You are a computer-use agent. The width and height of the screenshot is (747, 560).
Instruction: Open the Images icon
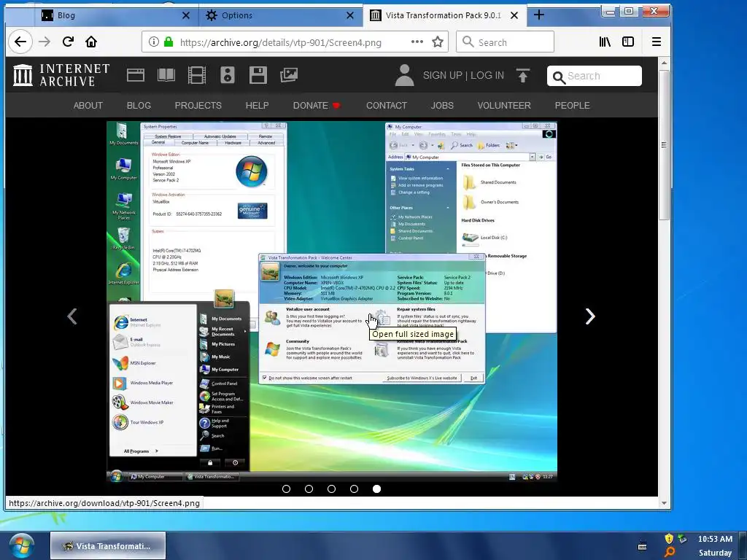tap(289, 75)
